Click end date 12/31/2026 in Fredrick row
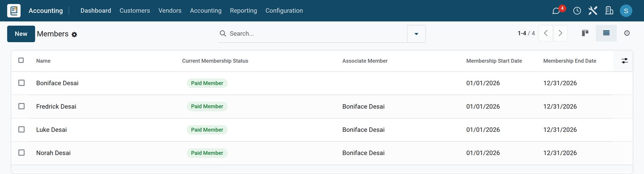The height and width of the screenshot is (174, 644). 560,106
